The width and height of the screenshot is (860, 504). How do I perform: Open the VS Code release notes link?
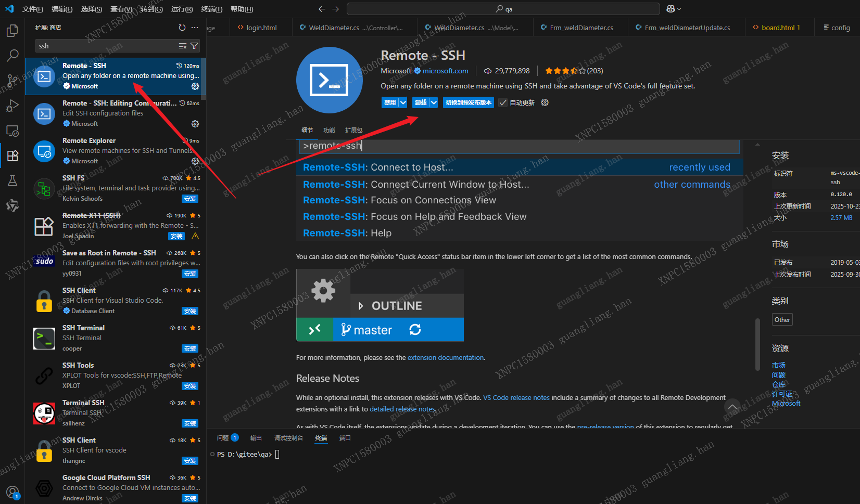(516, 397)
